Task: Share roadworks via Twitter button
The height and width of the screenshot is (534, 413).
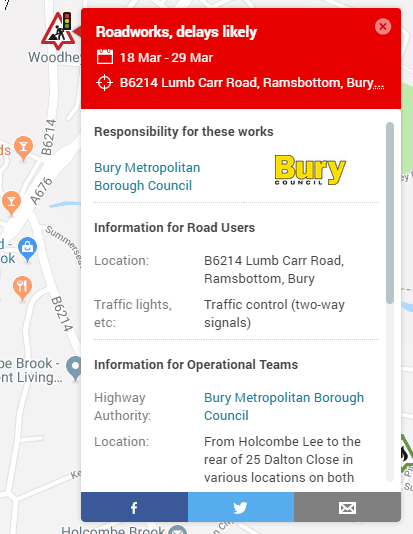Action: 241,507
